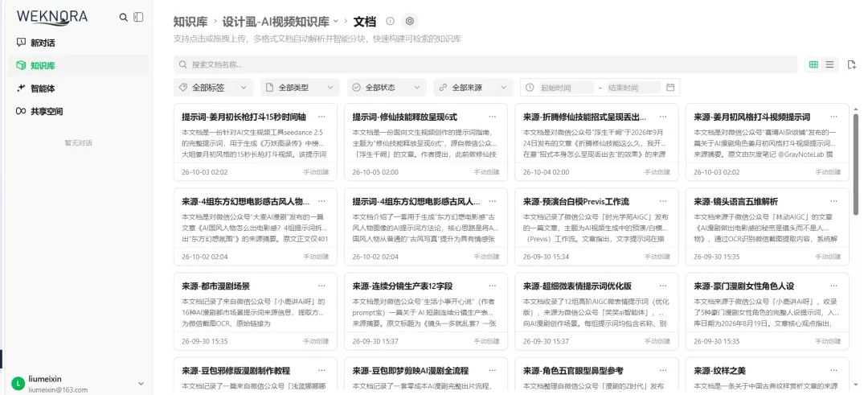Open more menu for 来源-豆包邪修版漫剧制作教程
The image size is (868, 395).
pos(321,371)
